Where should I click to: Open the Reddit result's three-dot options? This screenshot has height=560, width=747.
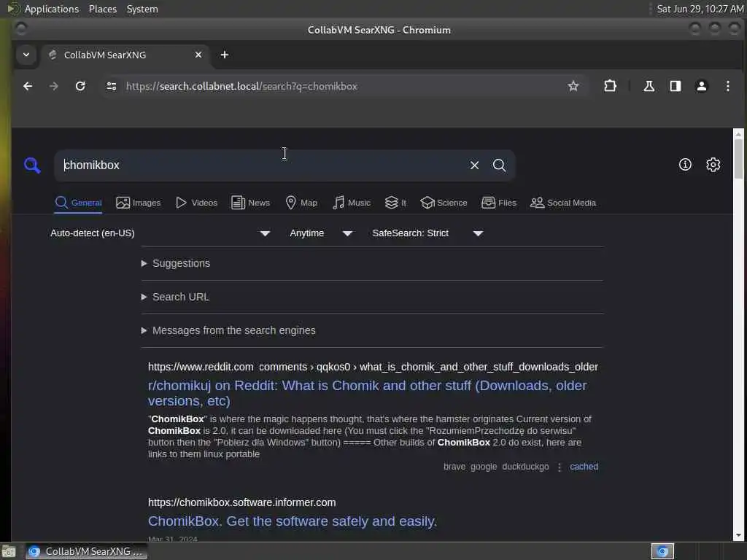point(560,467)
